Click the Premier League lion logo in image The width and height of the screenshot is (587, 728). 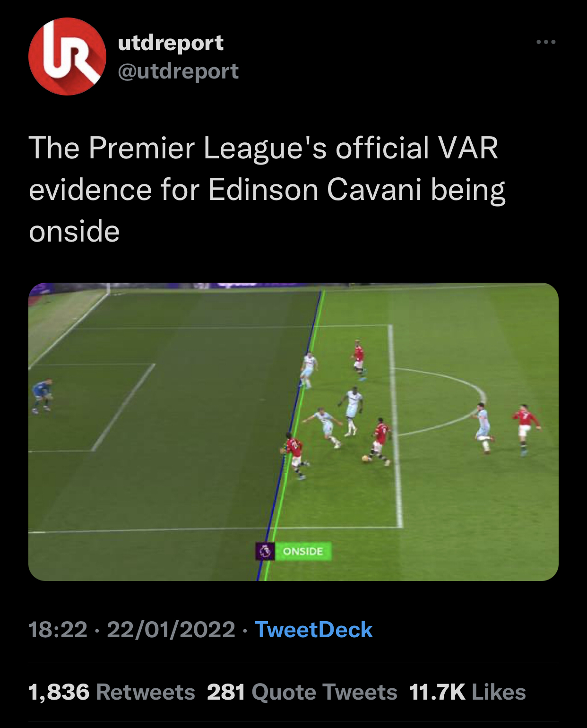pyautogui.click(x=265, y=551)
